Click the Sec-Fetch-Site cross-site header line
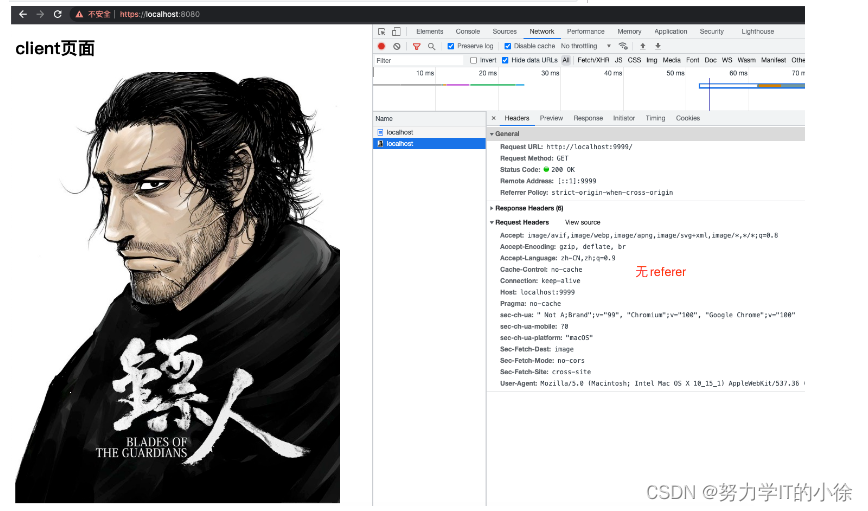Image resolution: width=868 pixels, height=511 pixels. click(x=545, y=371)
